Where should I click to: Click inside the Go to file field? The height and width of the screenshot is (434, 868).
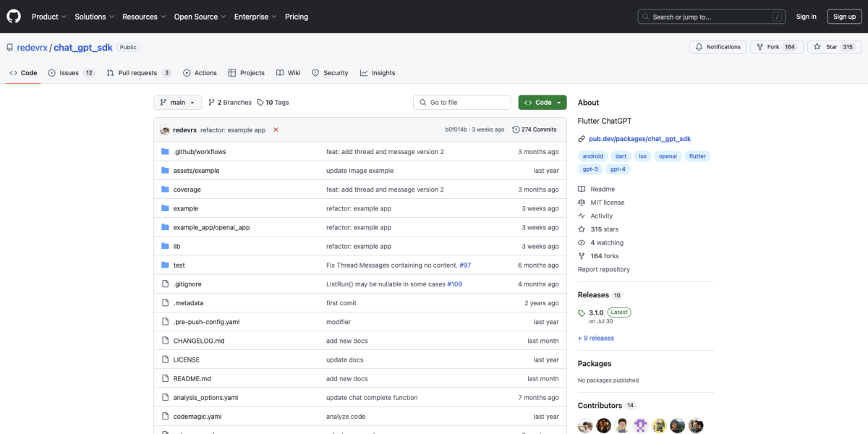[461, 102]
